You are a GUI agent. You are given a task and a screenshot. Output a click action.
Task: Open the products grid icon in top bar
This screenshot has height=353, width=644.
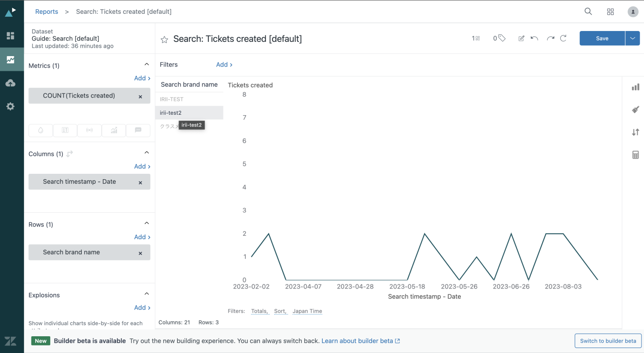(610, 12)
